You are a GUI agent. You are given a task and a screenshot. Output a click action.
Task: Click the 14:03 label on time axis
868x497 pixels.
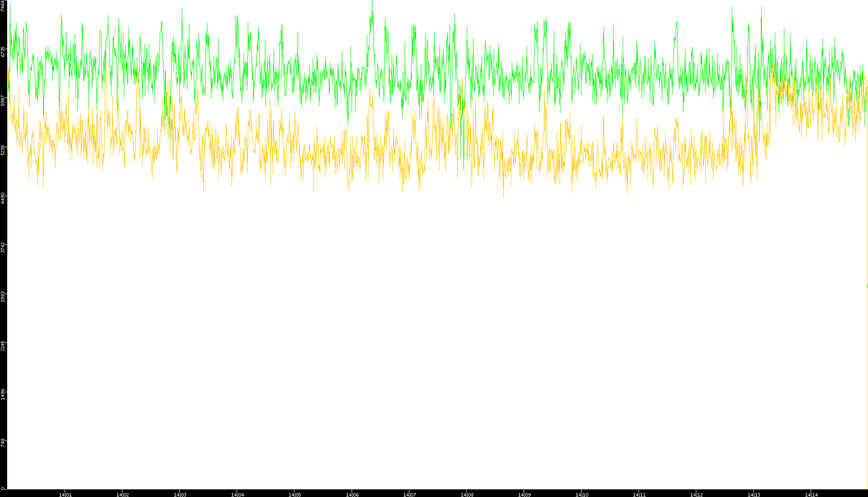tap(180, 494)
